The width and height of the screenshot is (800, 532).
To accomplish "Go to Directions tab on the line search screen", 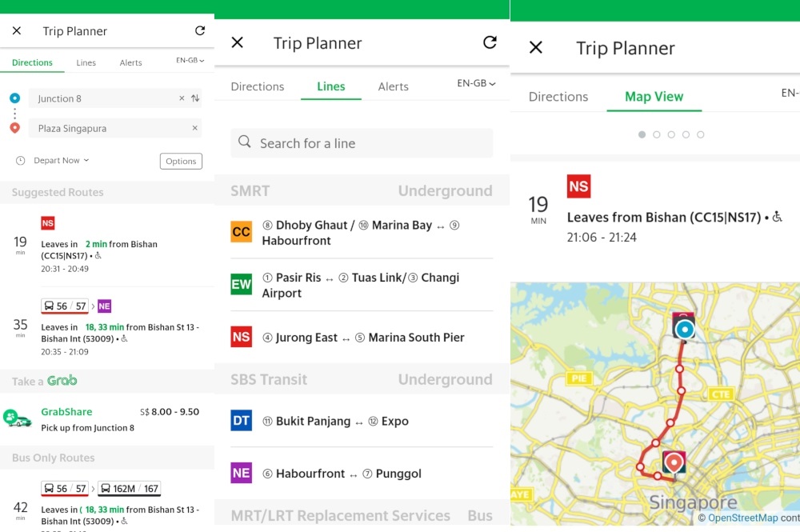I will click(257, 86).
